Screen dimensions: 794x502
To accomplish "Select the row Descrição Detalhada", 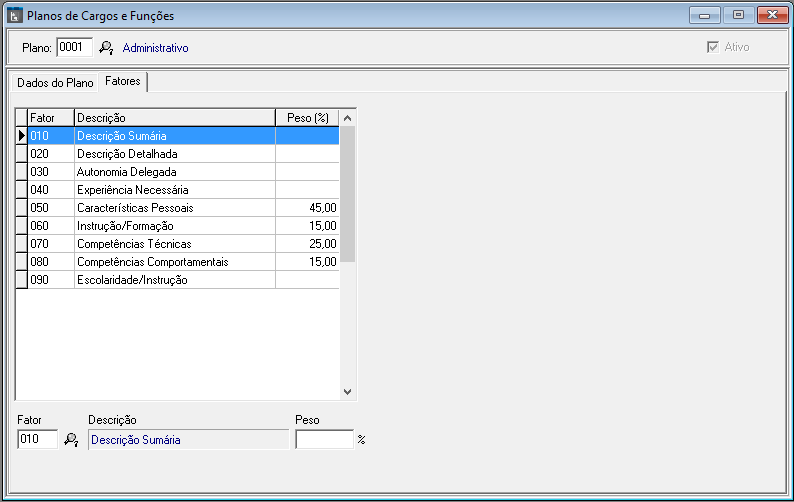I will [x=178, y=154].
